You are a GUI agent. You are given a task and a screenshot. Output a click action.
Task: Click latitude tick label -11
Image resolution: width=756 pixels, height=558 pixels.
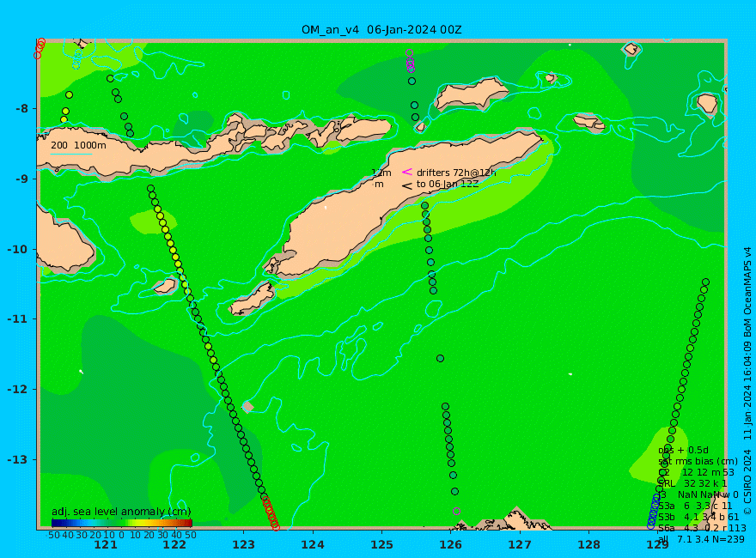pos(18,319)
